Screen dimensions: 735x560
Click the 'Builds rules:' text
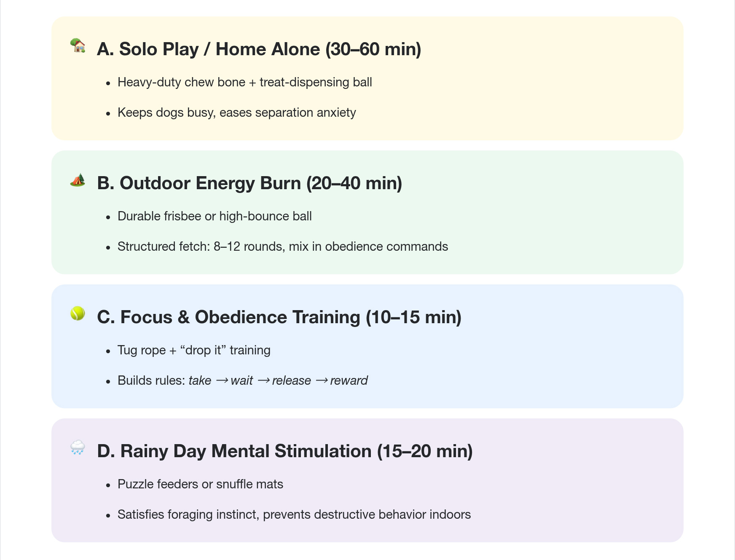(151, 380)
